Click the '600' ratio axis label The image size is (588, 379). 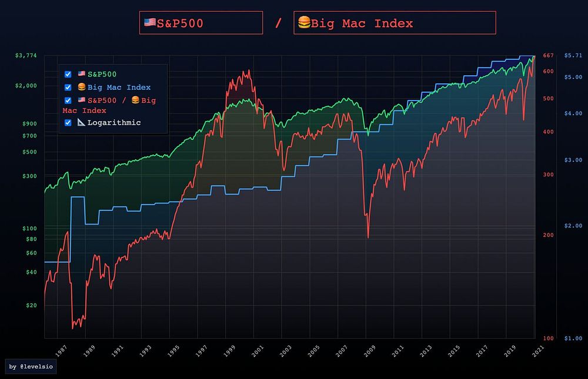(548, 71)
